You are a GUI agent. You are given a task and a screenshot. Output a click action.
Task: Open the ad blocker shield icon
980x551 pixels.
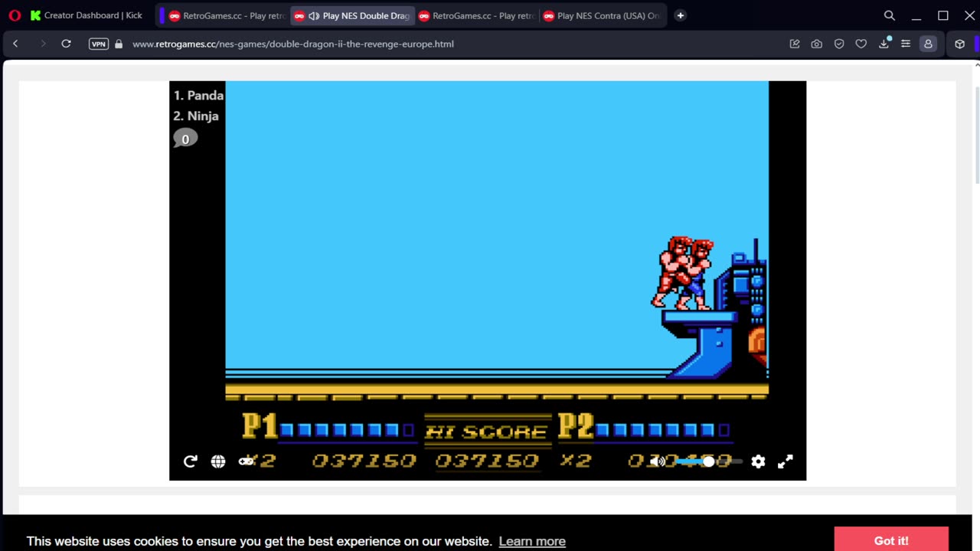(839, 44)
